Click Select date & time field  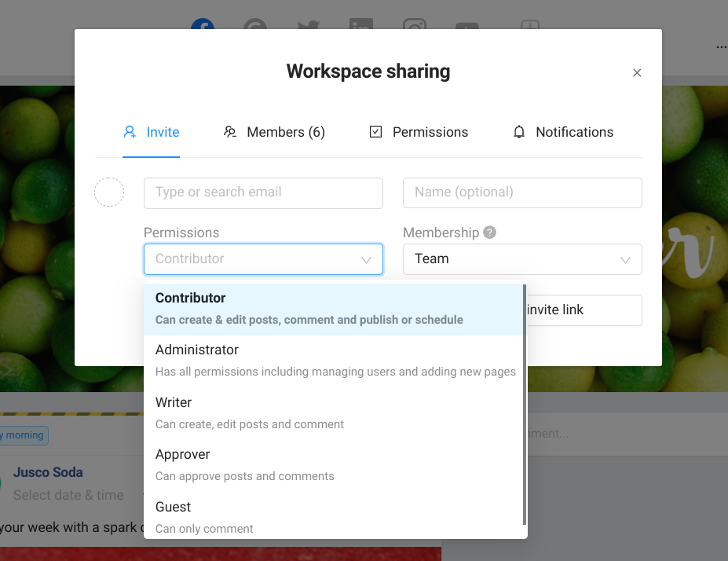68,495
